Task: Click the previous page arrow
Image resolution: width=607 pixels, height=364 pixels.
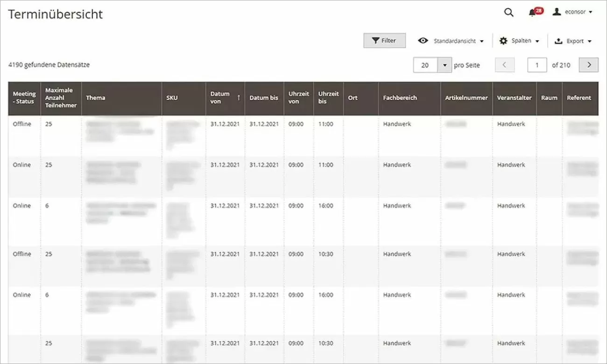Action: point(504,65)
